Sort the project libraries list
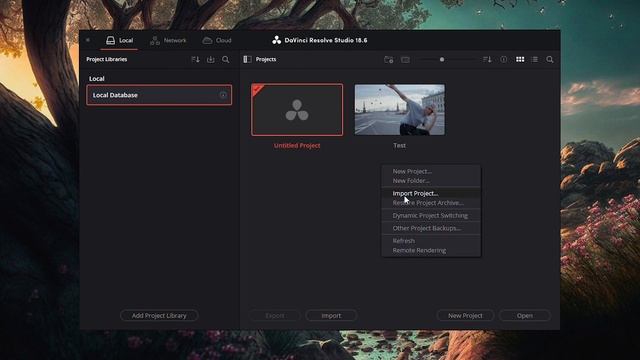 (x=196, y=60)
